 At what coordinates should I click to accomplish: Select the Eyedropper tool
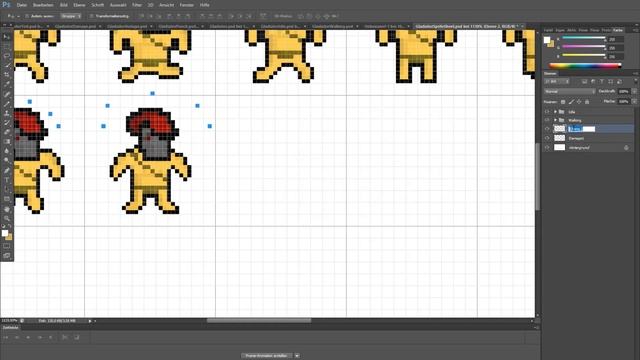(7, 84)
